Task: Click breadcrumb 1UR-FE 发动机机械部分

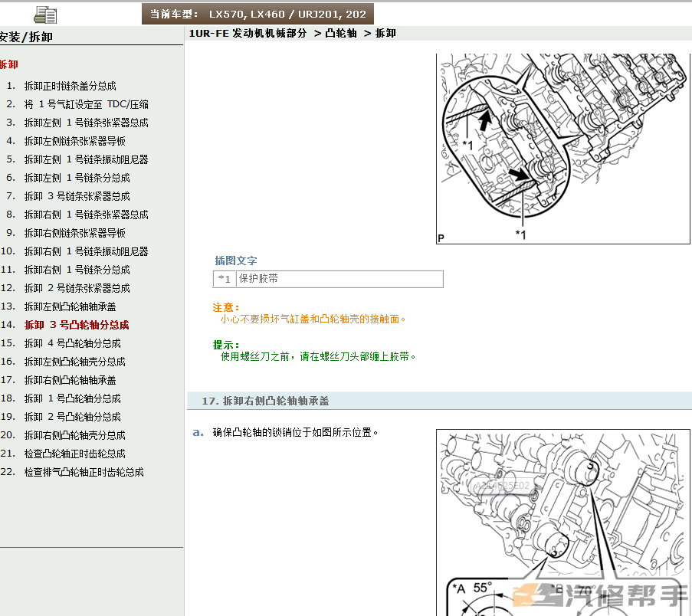Action: [248, 33]
